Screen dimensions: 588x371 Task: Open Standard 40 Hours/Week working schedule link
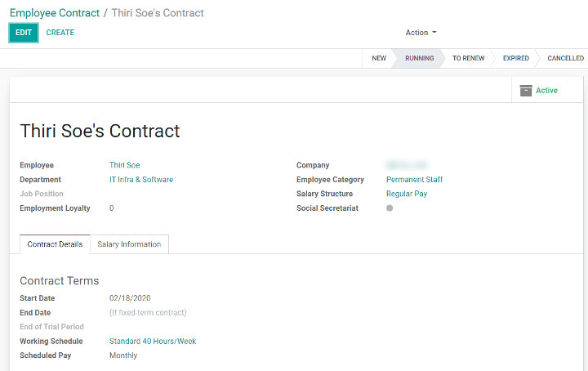click(153, 341)
